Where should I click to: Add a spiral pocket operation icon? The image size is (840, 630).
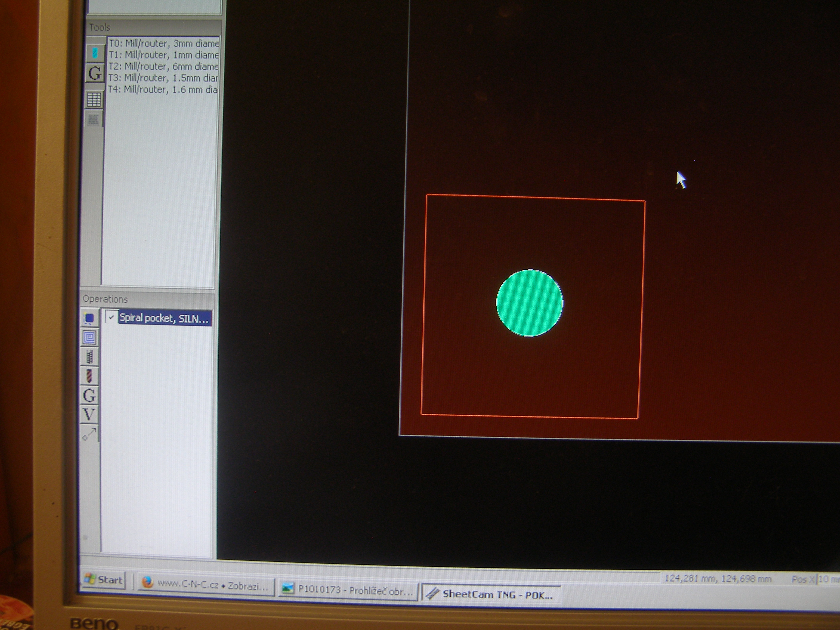click(x=90, y=337)
